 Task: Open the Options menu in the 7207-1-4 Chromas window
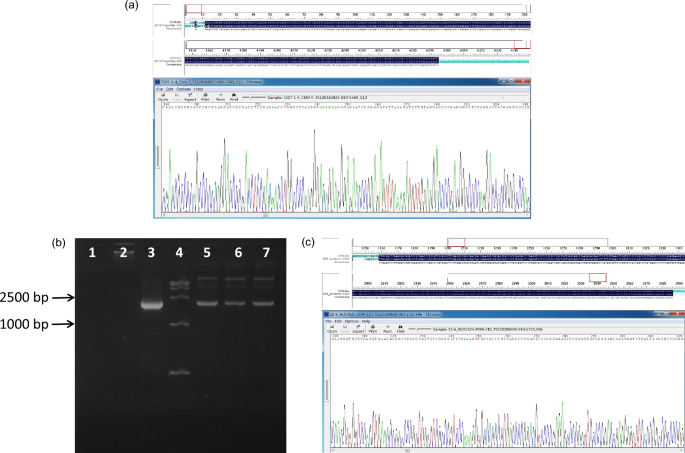tap(183, 89)
